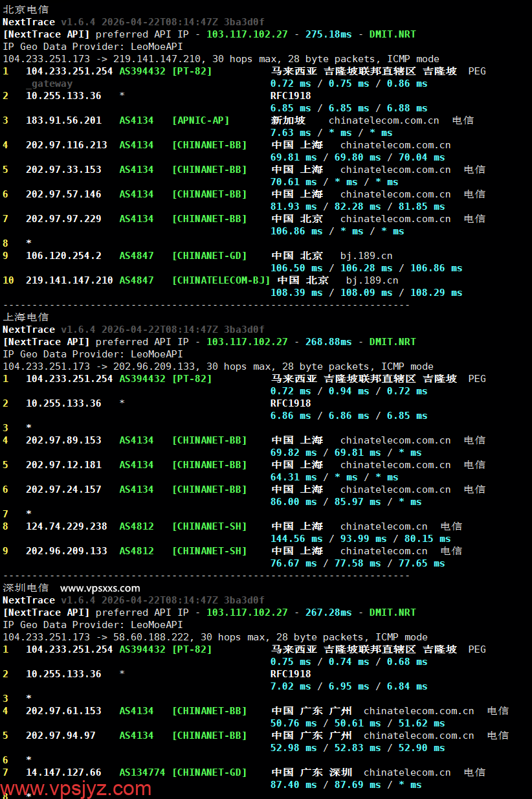Select the '268.88ms' API latency value
Image resolution: width=532 pixels, height=799 pixels.
click(x=328, y=342)
